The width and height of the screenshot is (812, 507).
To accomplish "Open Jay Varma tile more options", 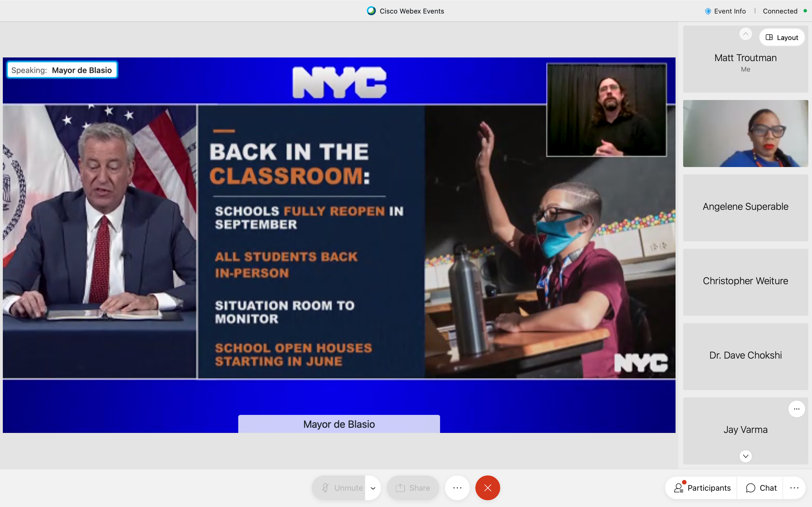I will 796,409.
